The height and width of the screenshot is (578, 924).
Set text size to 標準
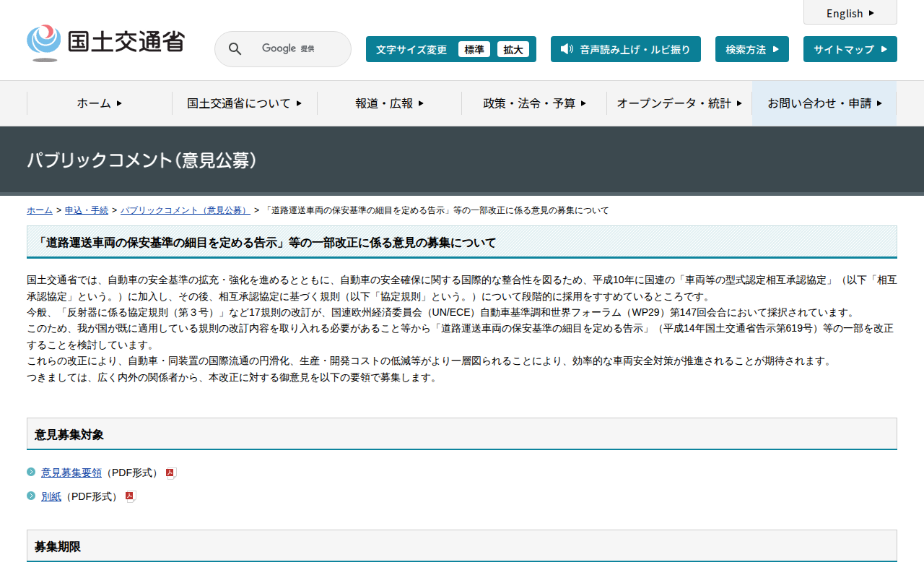[474, 49]
